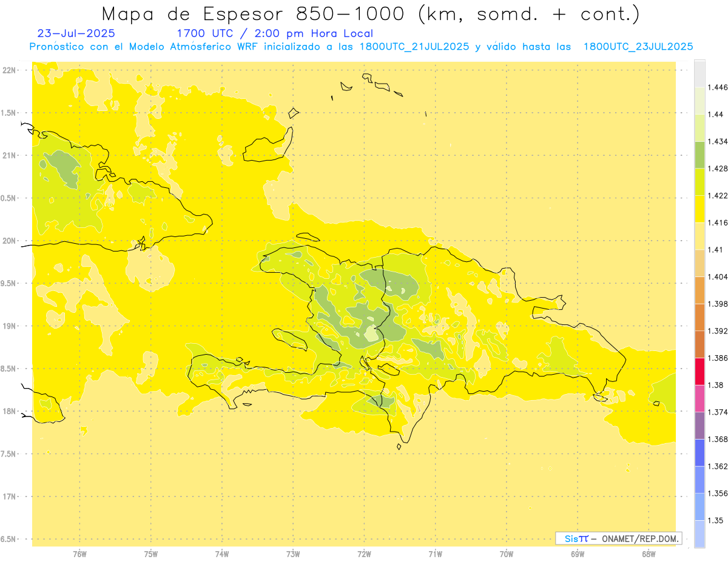Click the '73W' longitude label

tap(293, 554)
